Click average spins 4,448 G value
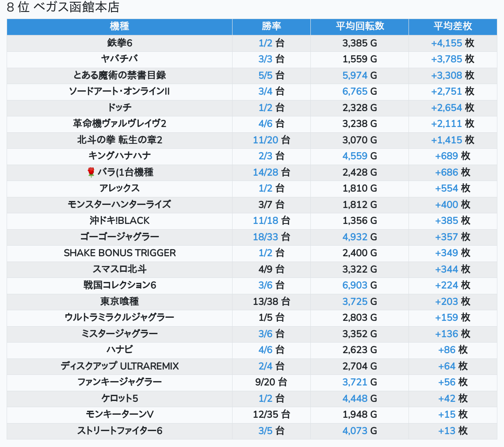Image resolution: width=504 pixels, height=447 pixels. [x=359, y=398]
